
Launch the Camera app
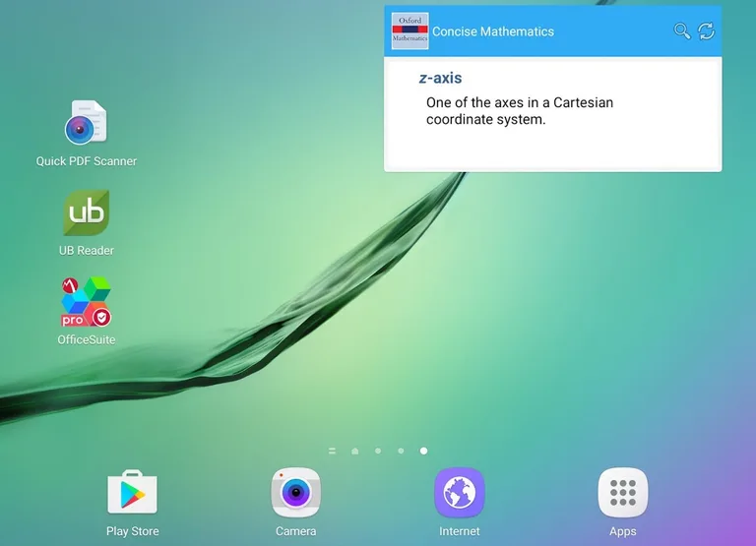click(x=295, y=492)
